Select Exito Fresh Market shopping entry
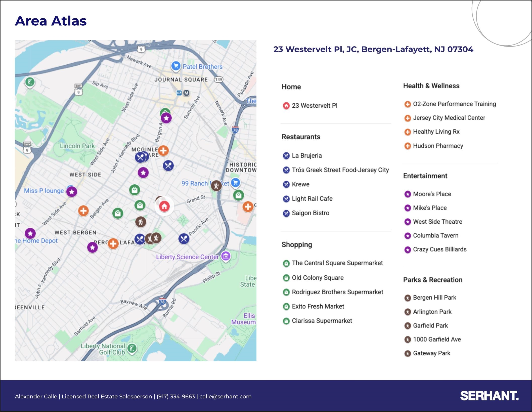The width and height of the screenshot is (532, 412). point(318,306)
